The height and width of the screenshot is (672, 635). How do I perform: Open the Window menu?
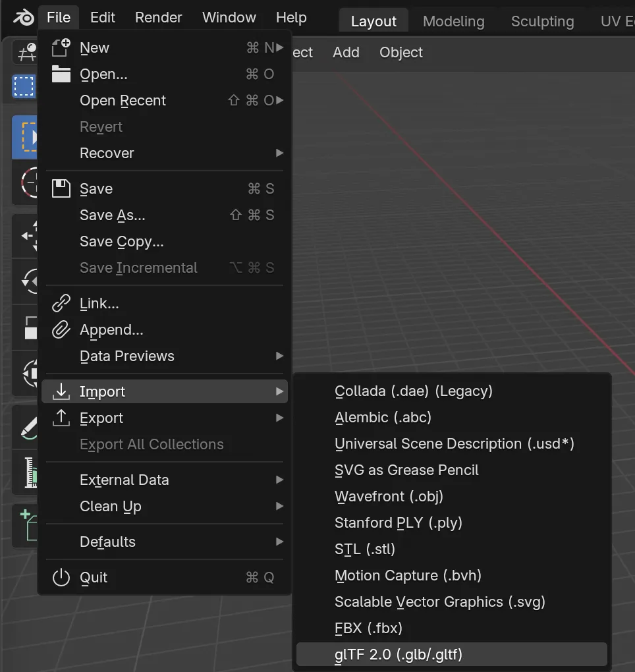229,18
